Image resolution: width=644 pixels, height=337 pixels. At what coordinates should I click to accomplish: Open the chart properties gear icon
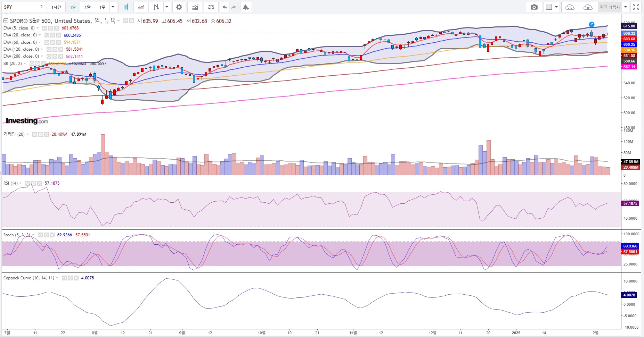179,7
